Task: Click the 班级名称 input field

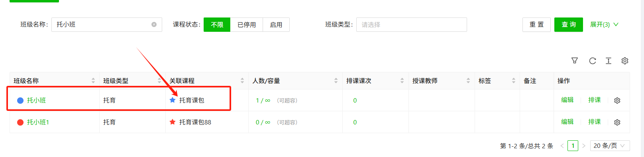Action: [x=107, y=25]
